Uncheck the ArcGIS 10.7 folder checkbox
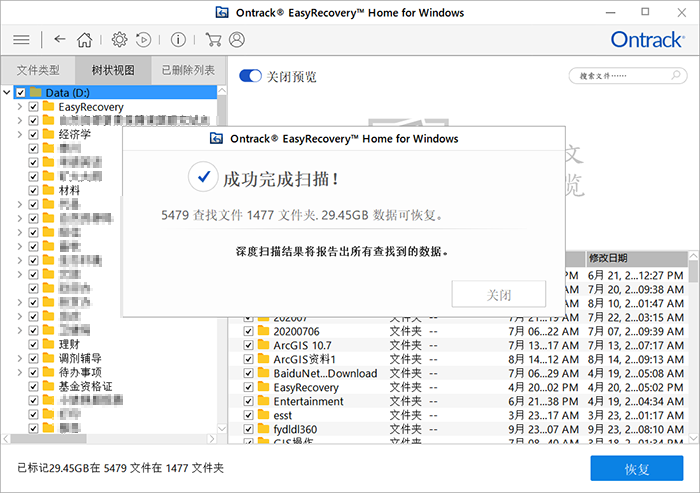Screen dimensions: 700x493 coord(249,345)
